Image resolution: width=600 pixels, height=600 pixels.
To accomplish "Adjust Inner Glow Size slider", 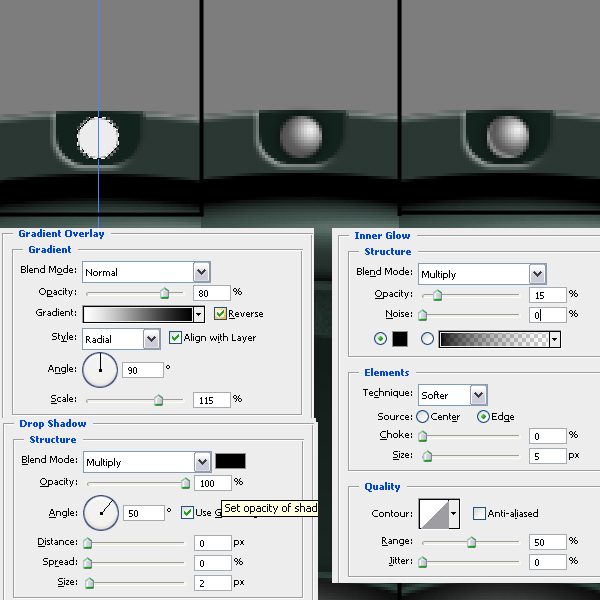I will (x=427, y=456).
